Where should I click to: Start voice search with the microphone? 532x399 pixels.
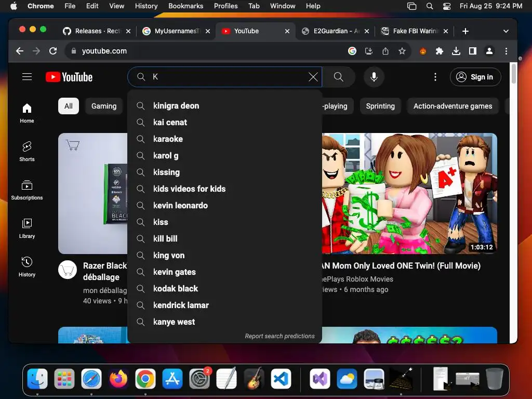[x=374, y=77]
